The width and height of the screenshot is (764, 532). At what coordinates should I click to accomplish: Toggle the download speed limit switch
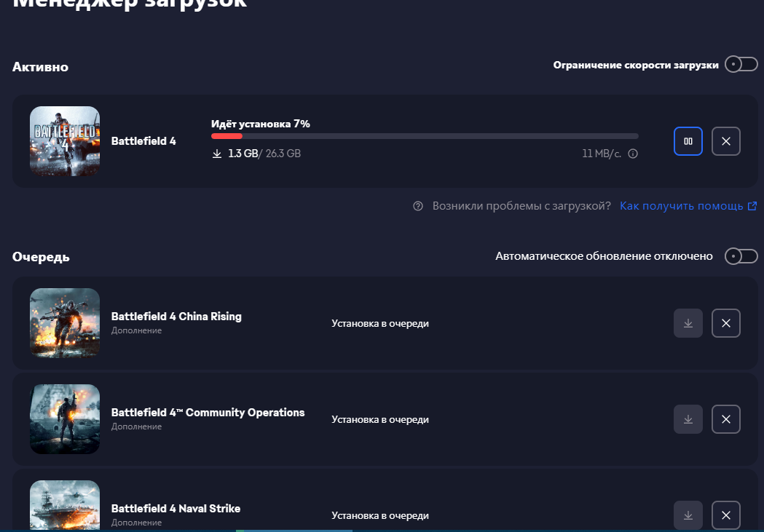741,64
